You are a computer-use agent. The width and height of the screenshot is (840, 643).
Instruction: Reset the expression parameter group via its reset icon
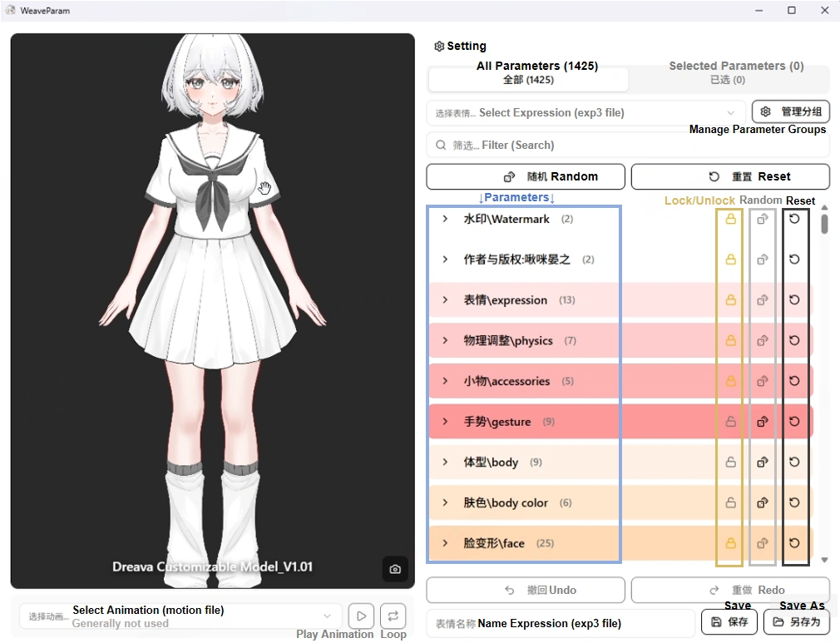point(795,300)
